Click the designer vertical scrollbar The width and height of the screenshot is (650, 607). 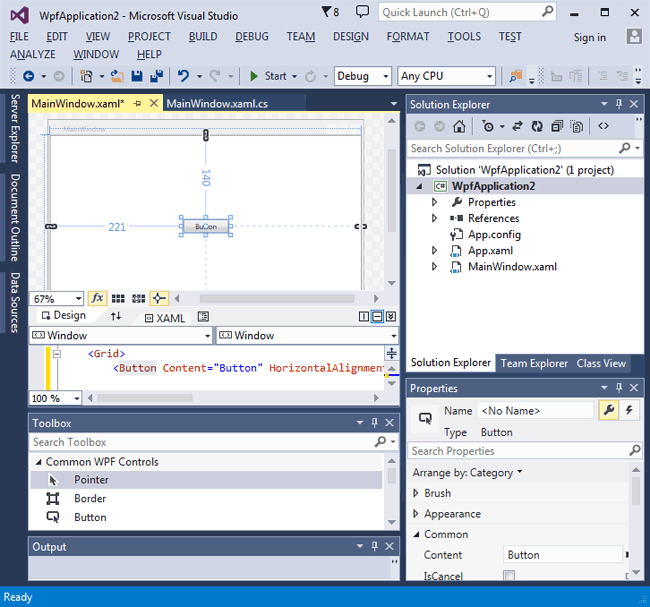point(391,191)
